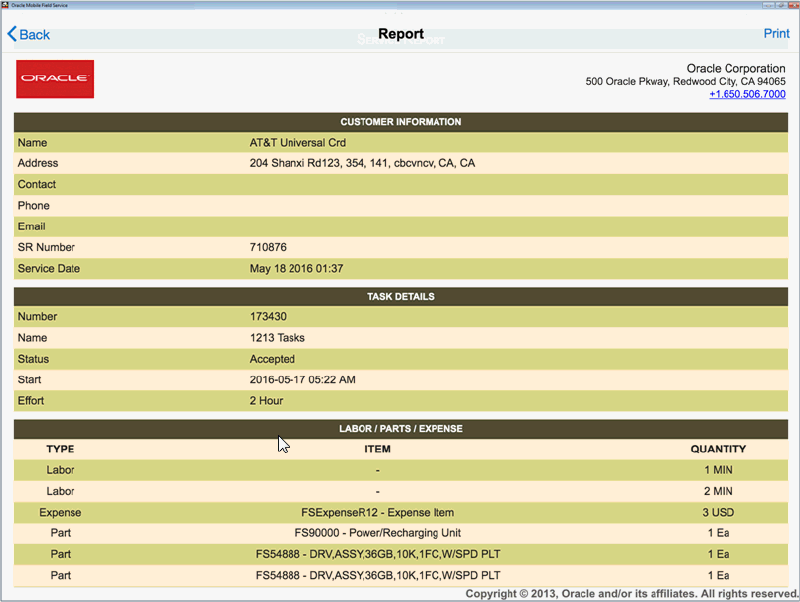Click the status value 'Accepted'
The height and width of the screenshot is (602, 800).
[272, 359]
